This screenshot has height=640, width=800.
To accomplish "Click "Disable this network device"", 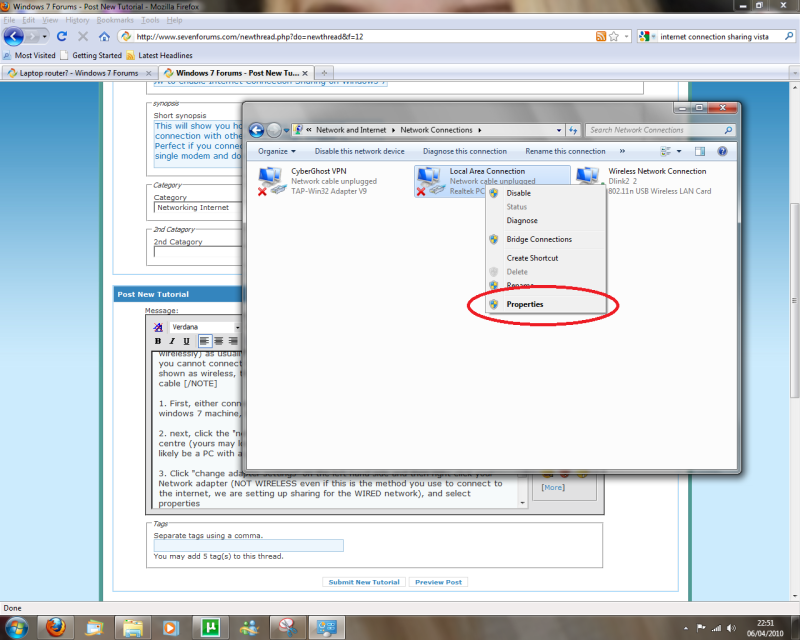I will [x=359, y=151].
